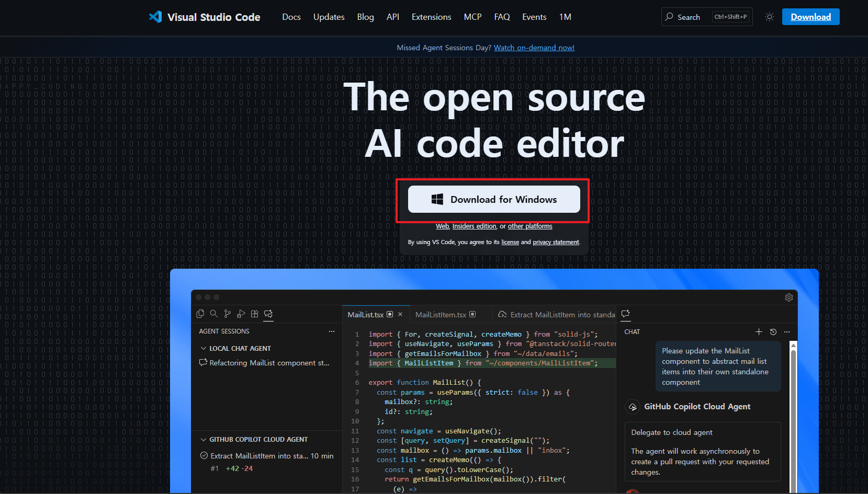Open Agent Sessions more actions ellipsis
Image resolution: width=868 pixels, height=494 pixels.
coord(331,331)
